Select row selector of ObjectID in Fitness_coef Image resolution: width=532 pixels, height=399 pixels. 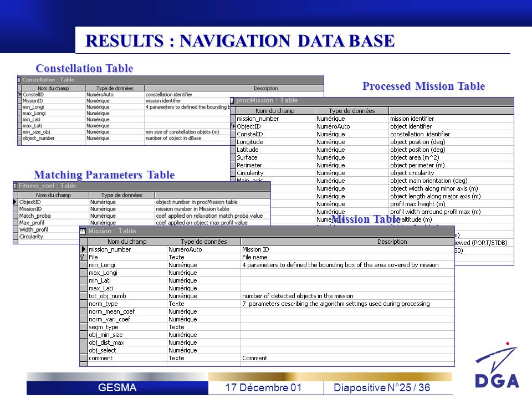point(15,202)
